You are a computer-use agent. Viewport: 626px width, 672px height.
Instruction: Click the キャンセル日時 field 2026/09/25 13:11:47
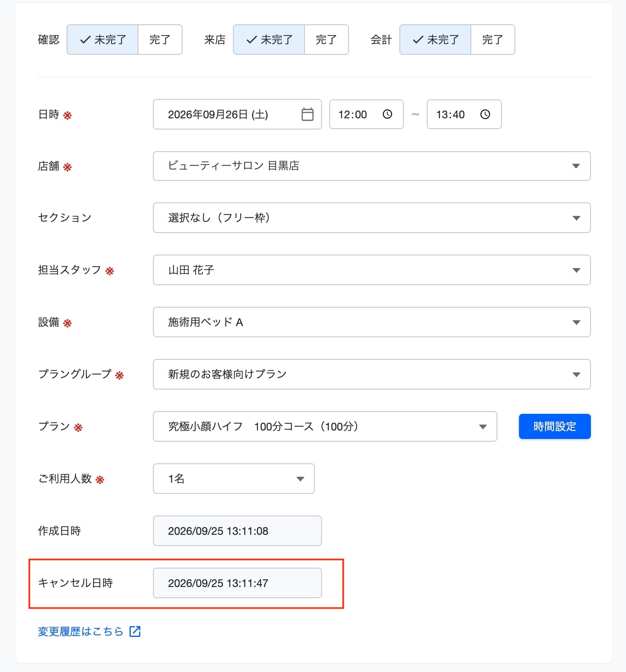point(237,583)
